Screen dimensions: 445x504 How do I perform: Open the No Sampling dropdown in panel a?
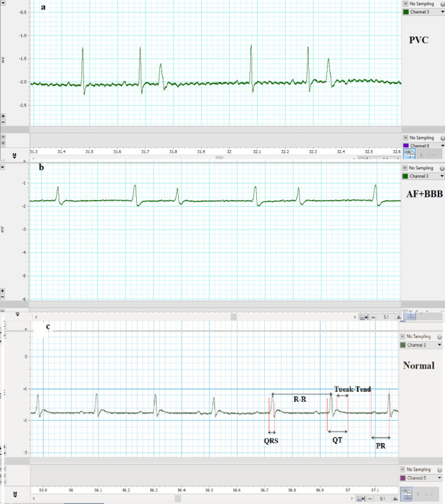[404, 3]
